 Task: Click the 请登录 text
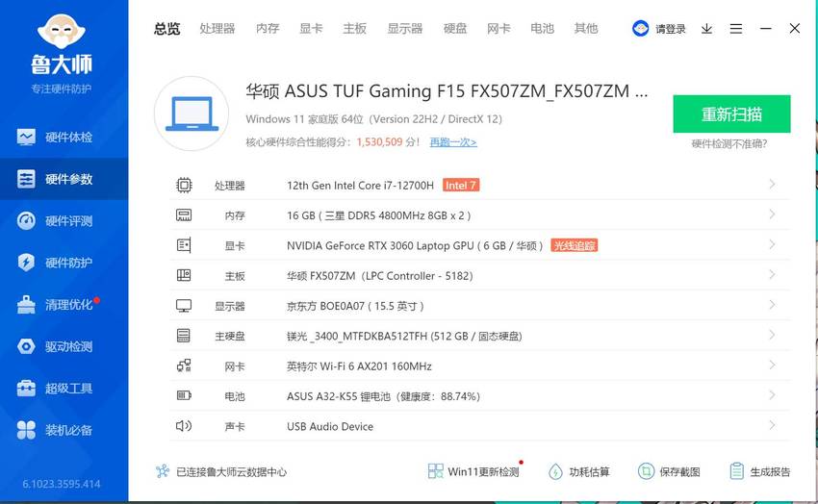(671, 29)
